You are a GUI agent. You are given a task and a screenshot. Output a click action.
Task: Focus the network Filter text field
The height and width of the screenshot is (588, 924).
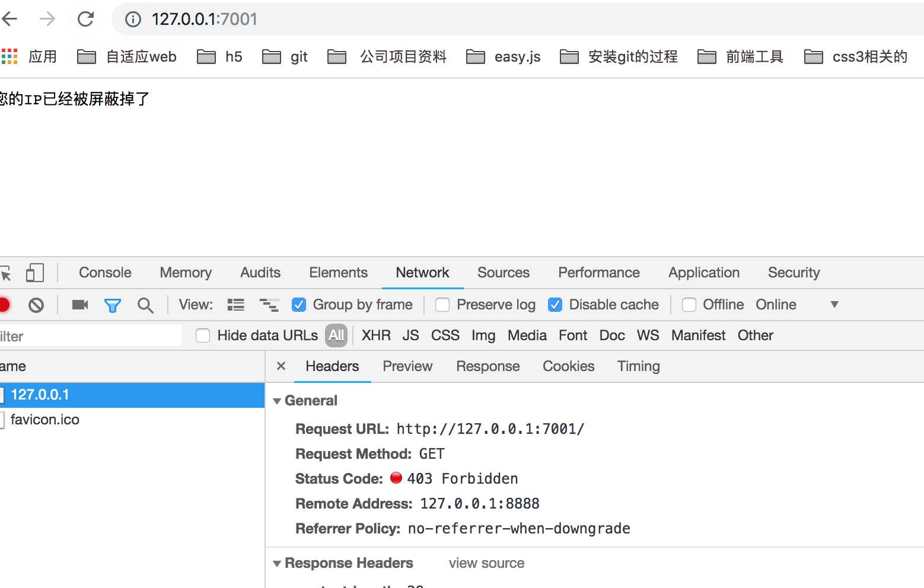point(90,336)
